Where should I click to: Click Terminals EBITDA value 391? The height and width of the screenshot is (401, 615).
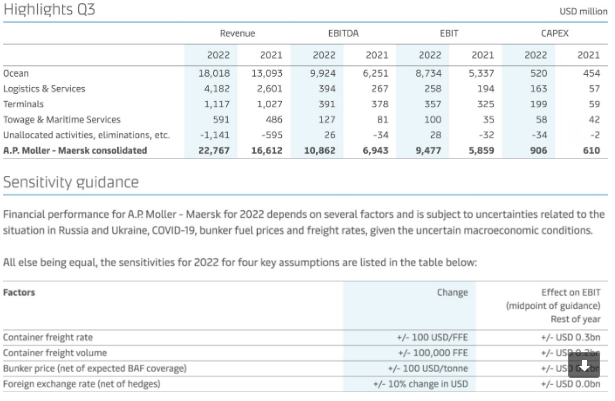coord(327,104)
